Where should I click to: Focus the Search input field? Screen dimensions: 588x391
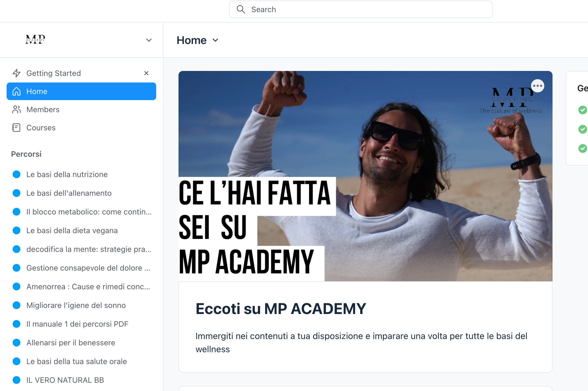click(361, 9)
